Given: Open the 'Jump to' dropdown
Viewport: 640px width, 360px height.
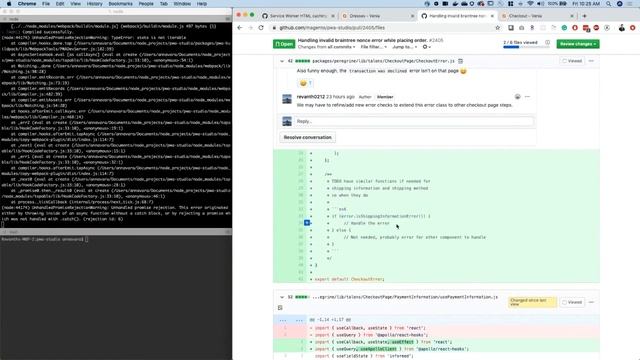Looking at the screenshot, I should (x=404, y=47).
